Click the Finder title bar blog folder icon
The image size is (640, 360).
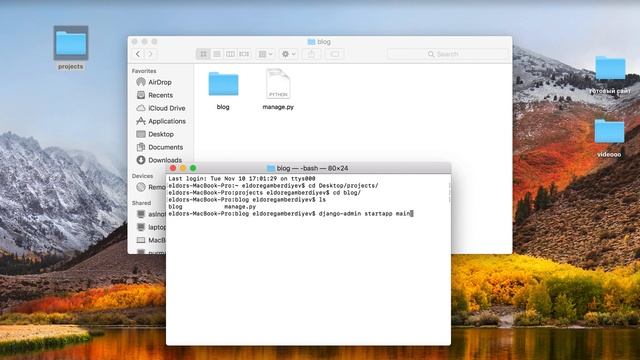click(x=311, y=42)
